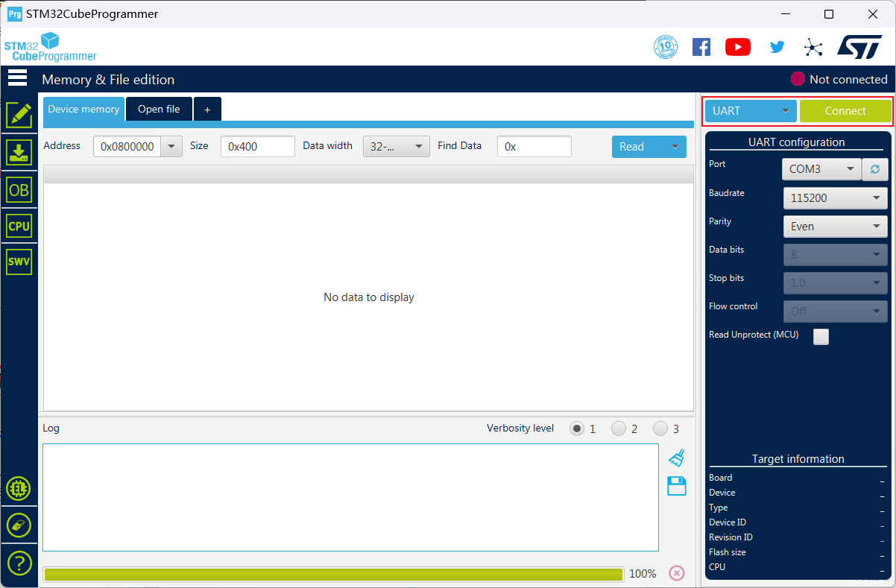The width and height of the screenshot is (896, 588).
Task: Click the Find Data input field
Action: point(534,147)
